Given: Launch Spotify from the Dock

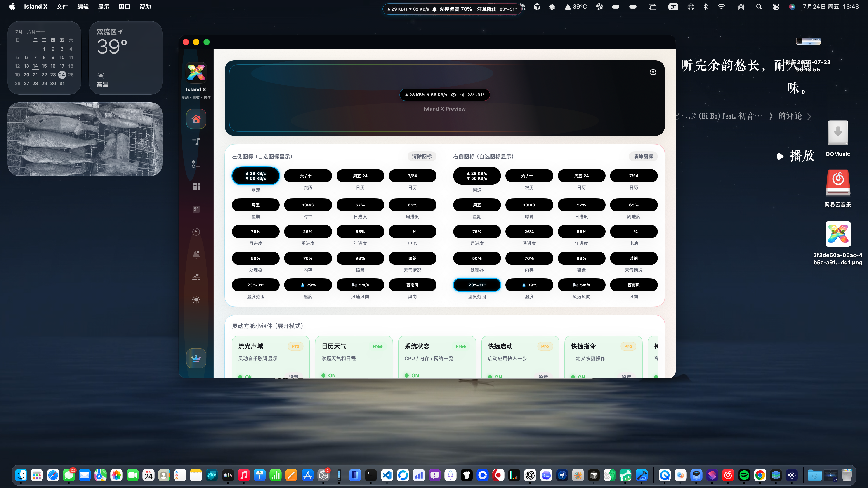Looking at the screenshot, I should pos(744,475).
